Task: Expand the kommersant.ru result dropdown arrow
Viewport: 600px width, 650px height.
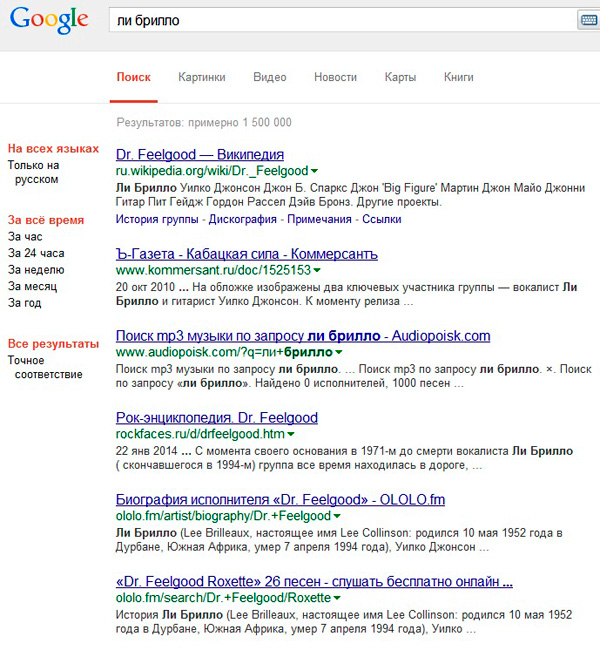Action: tap(317, 271)
